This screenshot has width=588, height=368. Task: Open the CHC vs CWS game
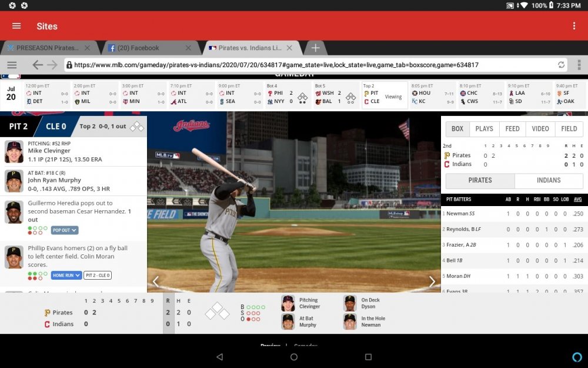point(481,95)
